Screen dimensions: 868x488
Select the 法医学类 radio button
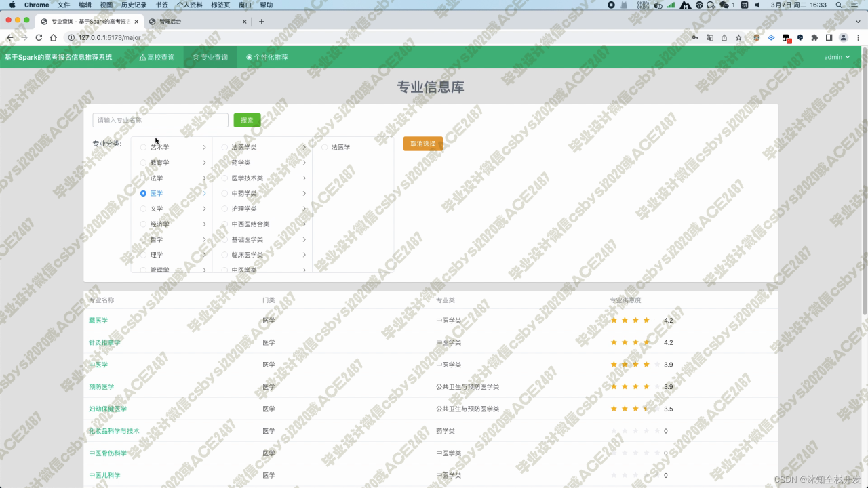(224, 147)
